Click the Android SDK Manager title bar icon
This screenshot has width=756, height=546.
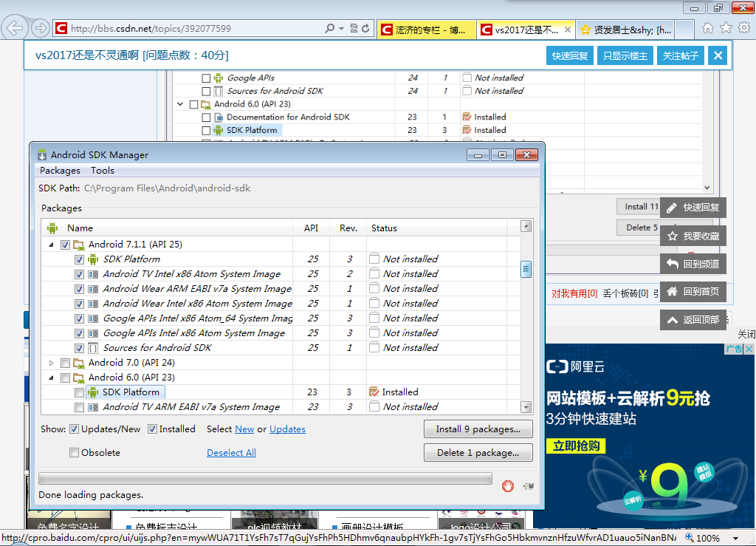(x=42, y=155)
